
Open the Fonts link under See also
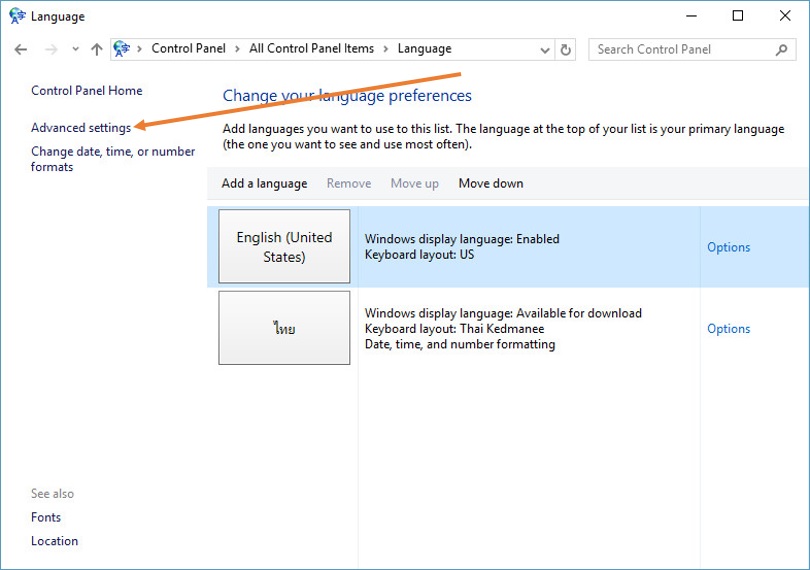pos(46,518)
